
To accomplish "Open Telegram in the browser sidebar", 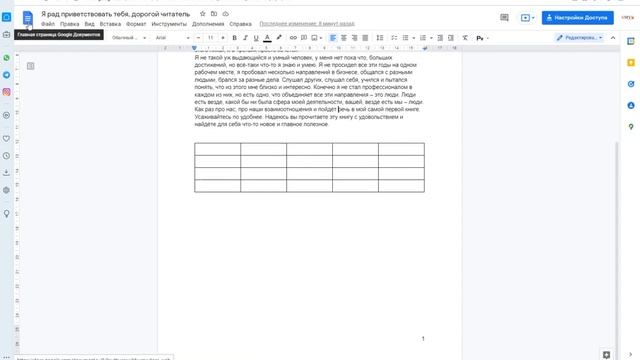I will [x=6, y=75].
